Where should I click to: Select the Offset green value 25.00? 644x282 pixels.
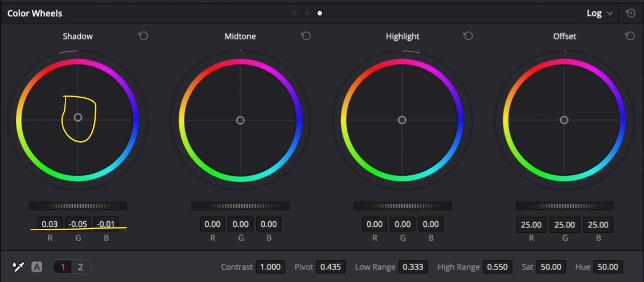[565, 224]
